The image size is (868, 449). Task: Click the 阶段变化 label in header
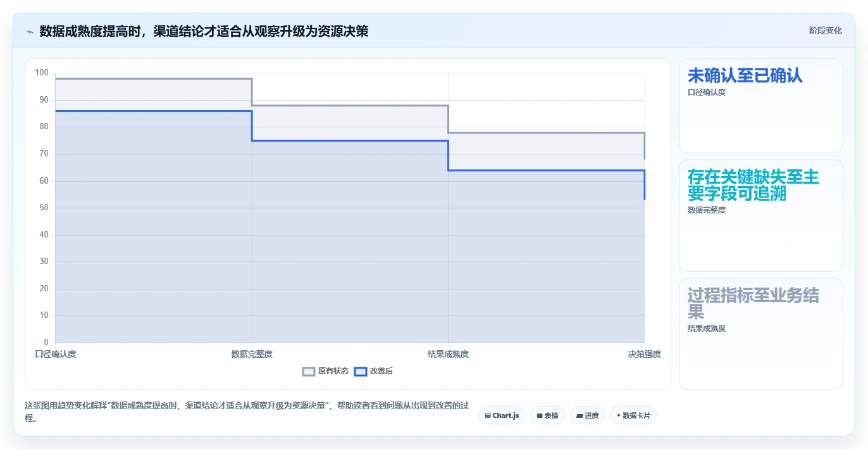[825, 30]
